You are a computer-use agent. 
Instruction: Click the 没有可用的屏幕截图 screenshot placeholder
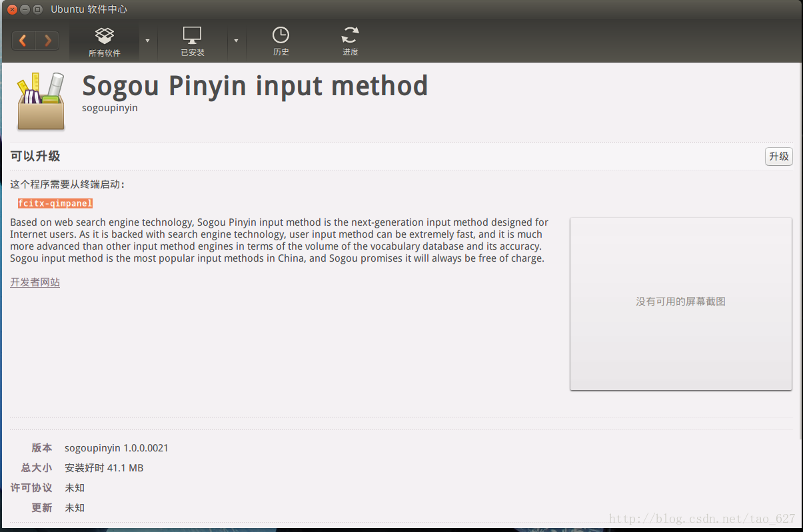coord(680,303)
